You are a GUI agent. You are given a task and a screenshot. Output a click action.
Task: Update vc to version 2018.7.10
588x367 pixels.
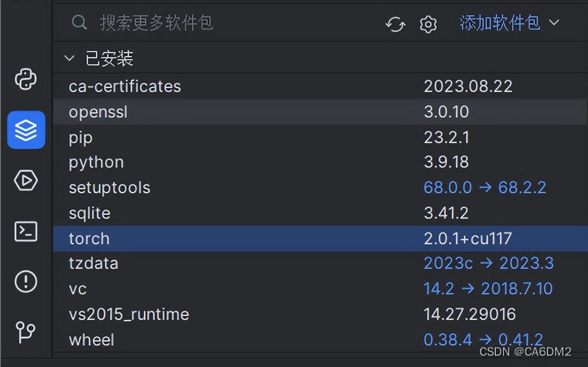point(517,289)
